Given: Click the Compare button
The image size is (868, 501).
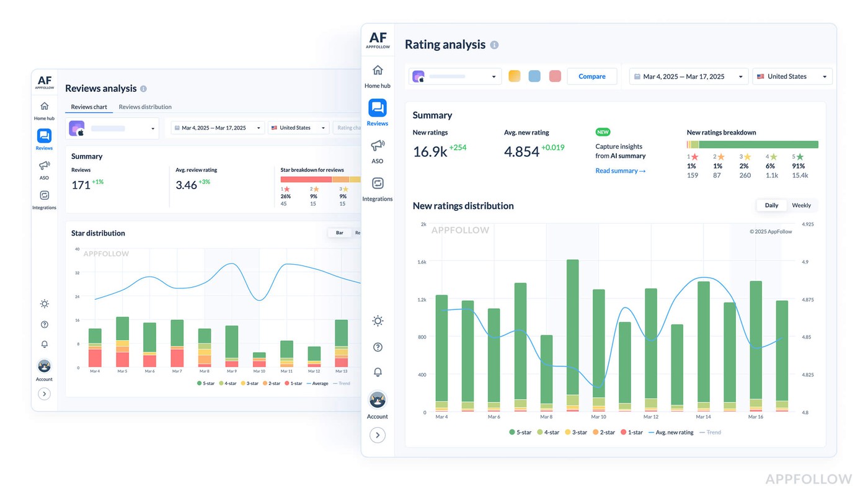Looking at the screenshot, I should coord(591,76).
